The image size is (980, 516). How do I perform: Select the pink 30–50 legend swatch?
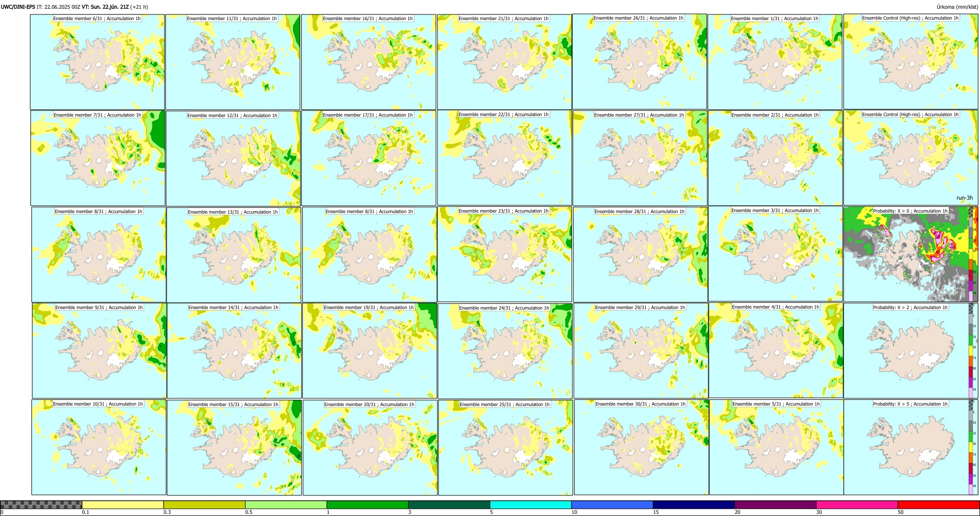point(857,505)
